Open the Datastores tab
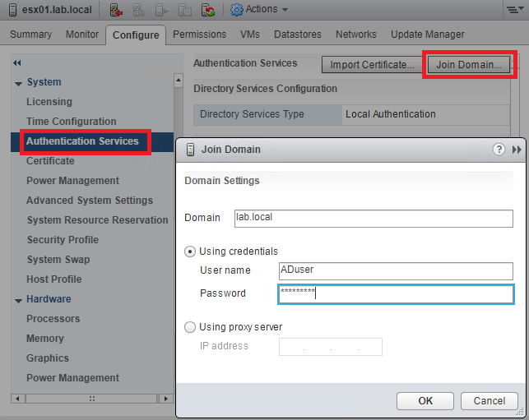529x420 pixels. coord(298,35)
